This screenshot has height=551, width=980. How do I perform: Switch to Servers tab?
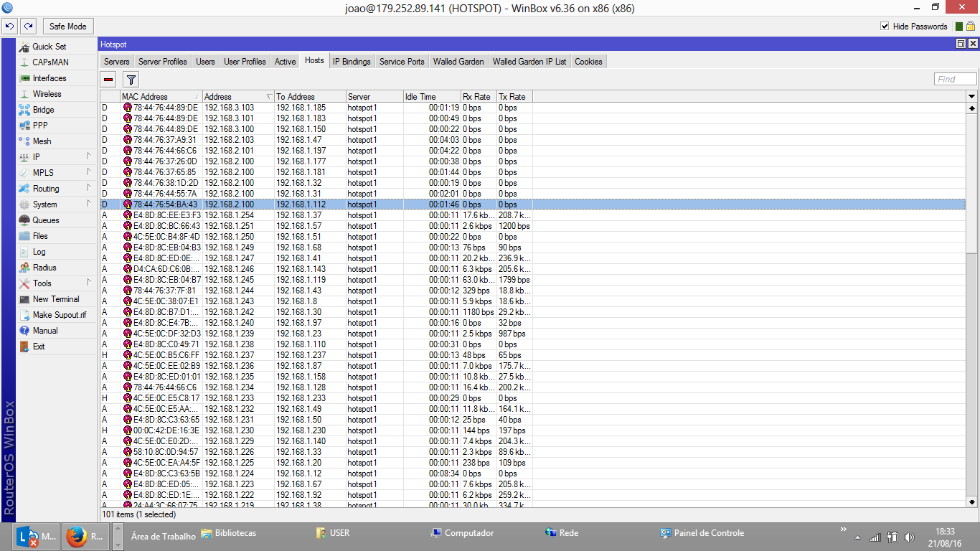117,62
